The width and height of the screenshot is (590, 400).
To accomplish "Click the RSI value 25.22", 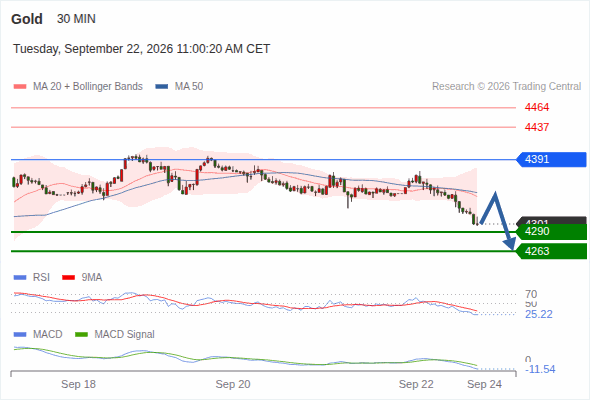I will point(539,314).
